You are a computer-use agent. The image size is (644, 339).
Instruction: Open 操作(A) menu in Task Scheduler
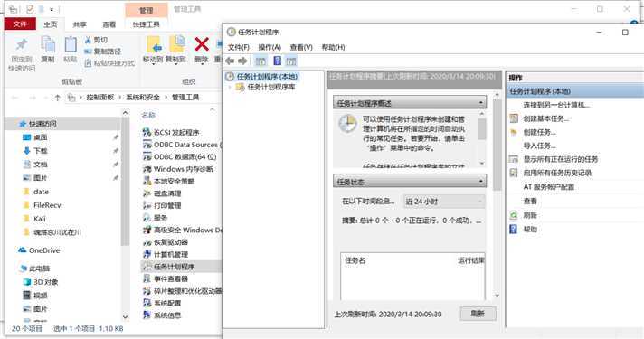coord(270,47)
